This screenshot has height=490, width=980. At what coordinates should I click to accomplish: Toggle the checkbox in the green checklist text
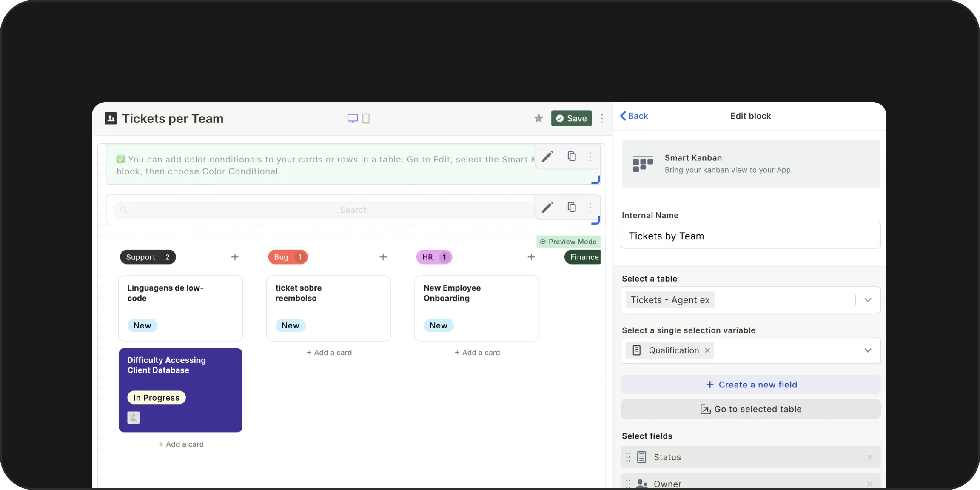coord(120,159)
